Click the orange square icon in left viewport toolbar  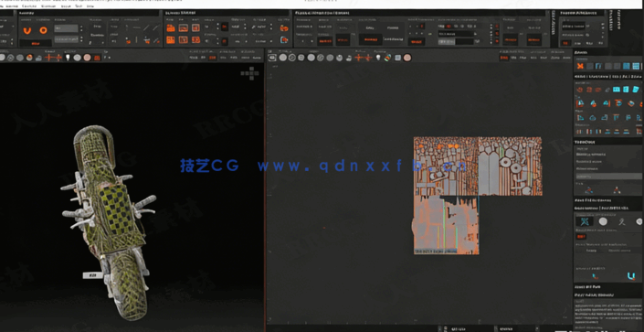98,58
